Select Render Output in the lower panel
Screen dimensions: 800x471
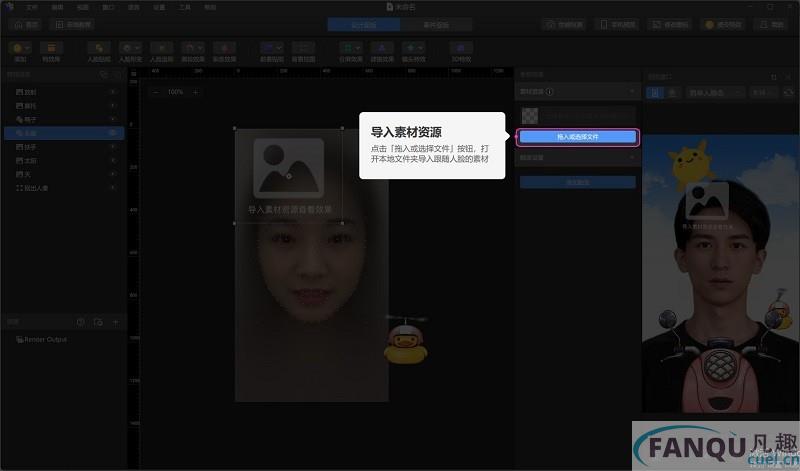click(x=42, y=339)
